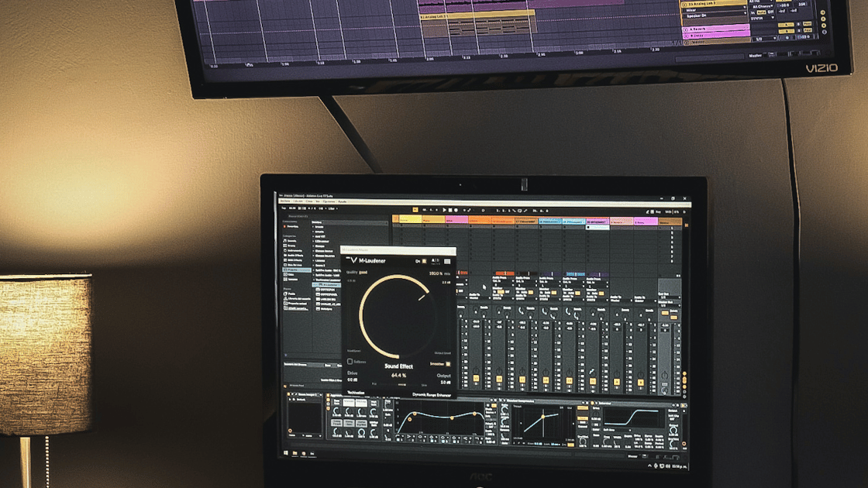868x488 pixels.
Task: Toggle track 19 activator in mixer
Action: pos(570,381)
